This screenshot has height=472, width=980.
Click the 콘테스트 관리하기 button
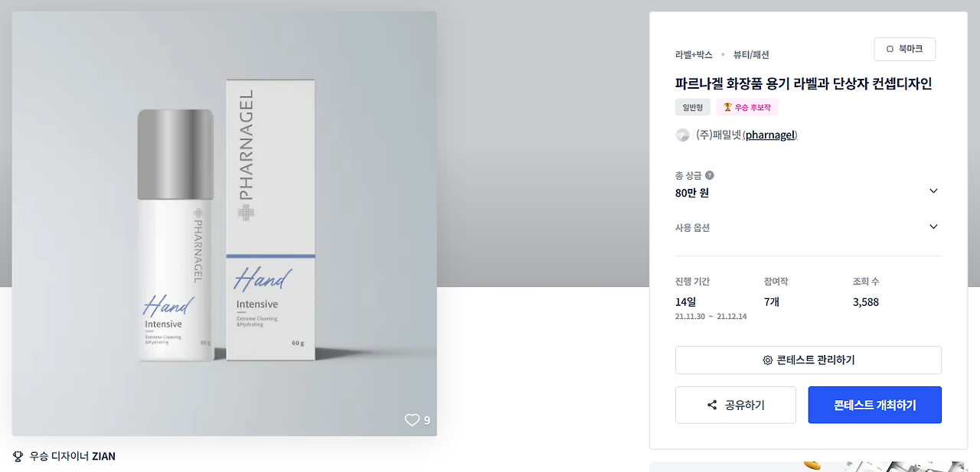pyautogui.click(x=808, y=360)
